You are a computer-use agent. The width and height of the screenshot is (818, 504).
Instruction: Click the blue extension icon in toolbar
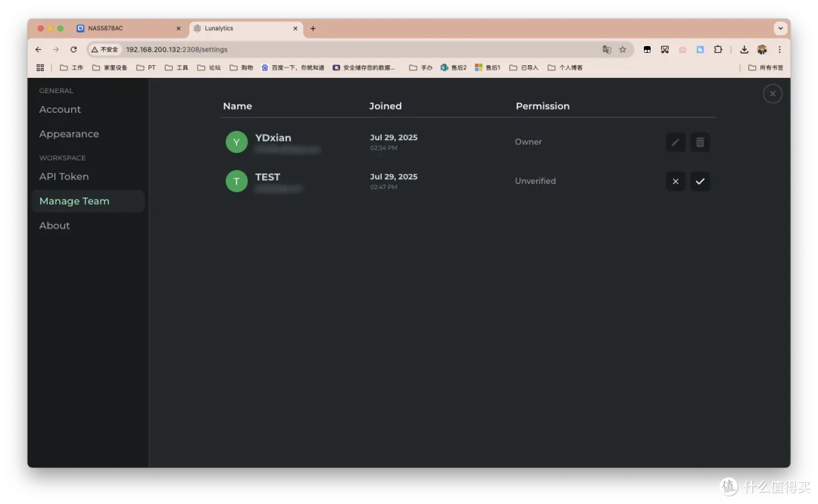point(700,49)
